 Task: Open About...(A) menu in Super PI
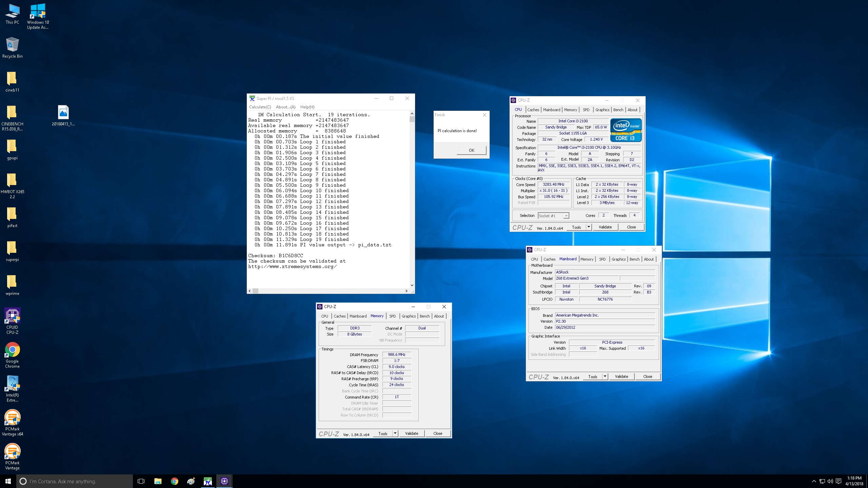click(285, 107)
